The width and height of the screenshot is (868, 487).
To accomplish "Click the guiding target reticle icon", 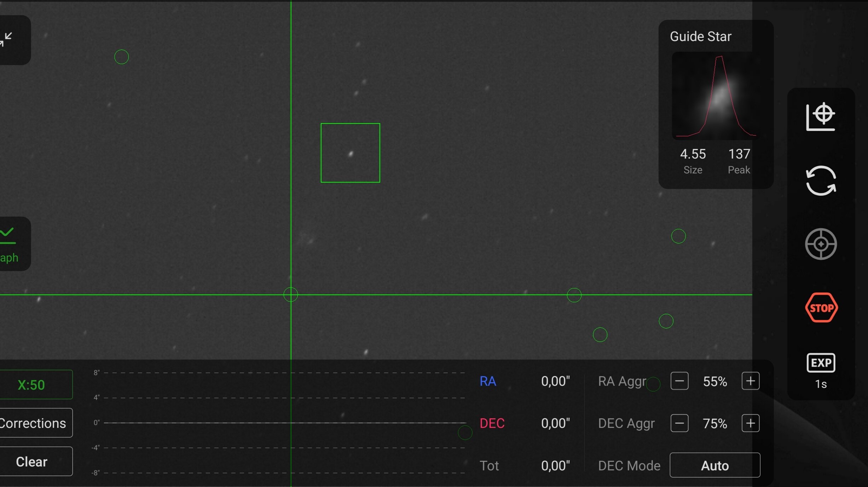I will pos(821,244).
